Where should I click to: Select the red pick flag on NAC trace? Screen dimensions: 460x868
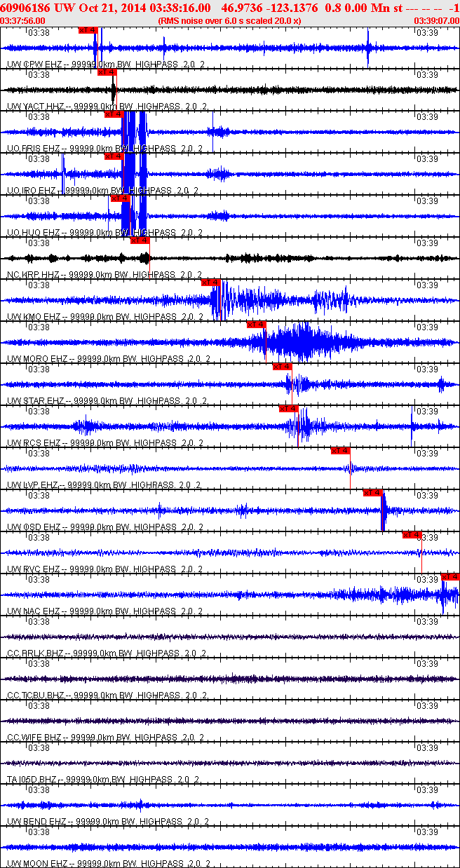(x=450, y=577)
